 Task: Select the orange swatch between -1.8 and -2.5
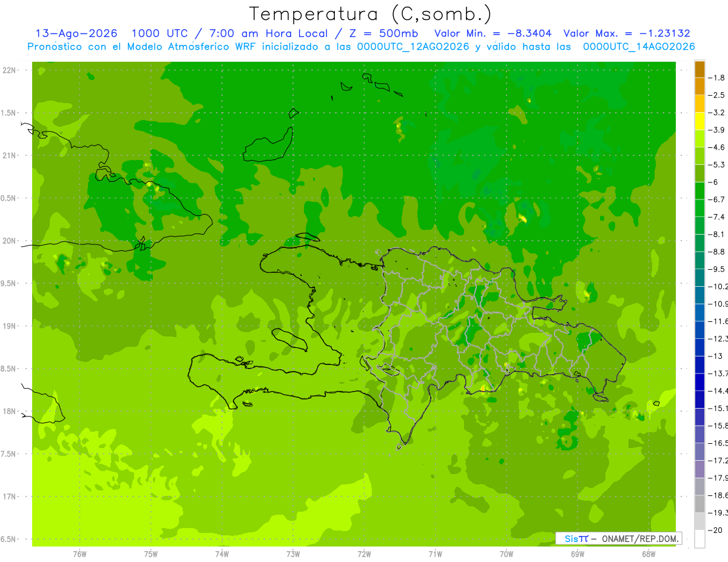pyautogui.click(x=699, y=87)
